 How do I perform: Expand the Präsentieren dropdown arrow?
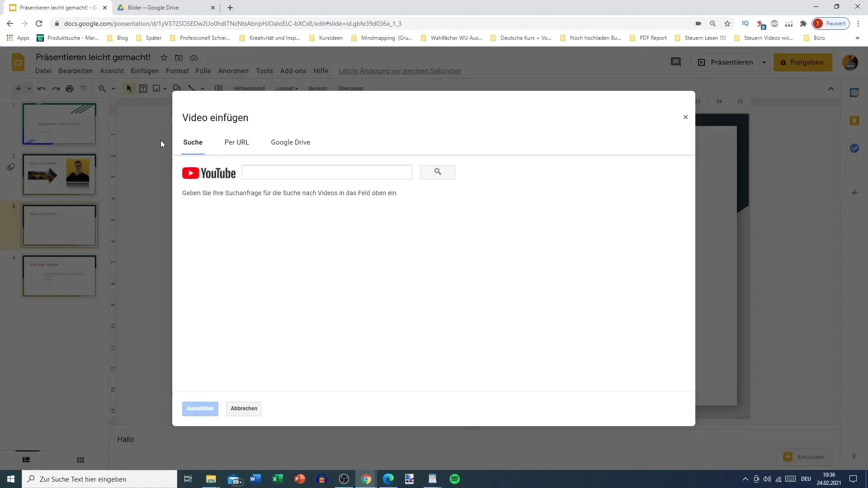tap(764, 62)
